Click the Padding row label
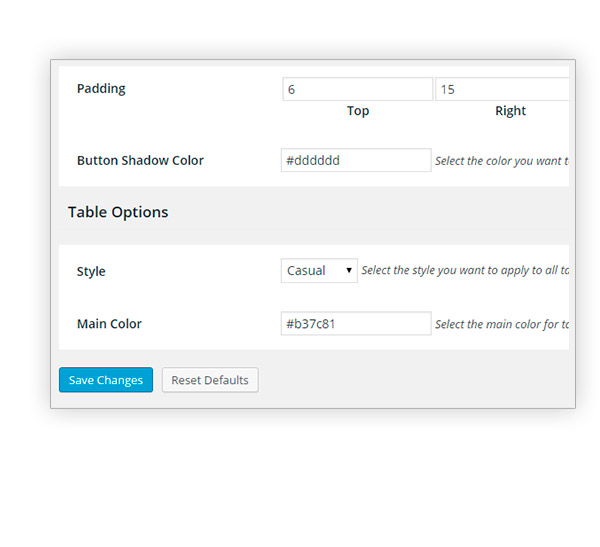Screen dimensions: 600x547 (101, 88)
